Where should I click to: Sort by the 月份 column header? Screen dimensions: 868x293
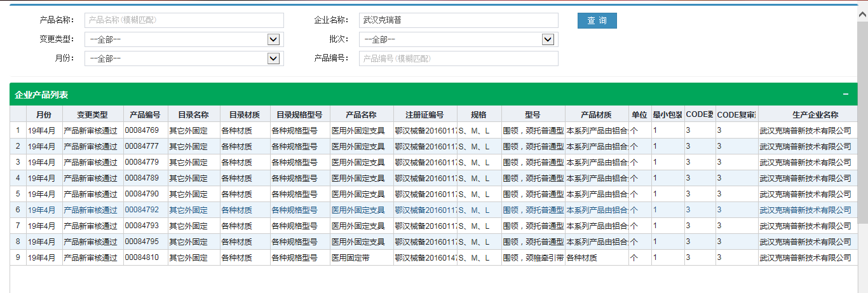pyautogui.click(x=44, y=115)
